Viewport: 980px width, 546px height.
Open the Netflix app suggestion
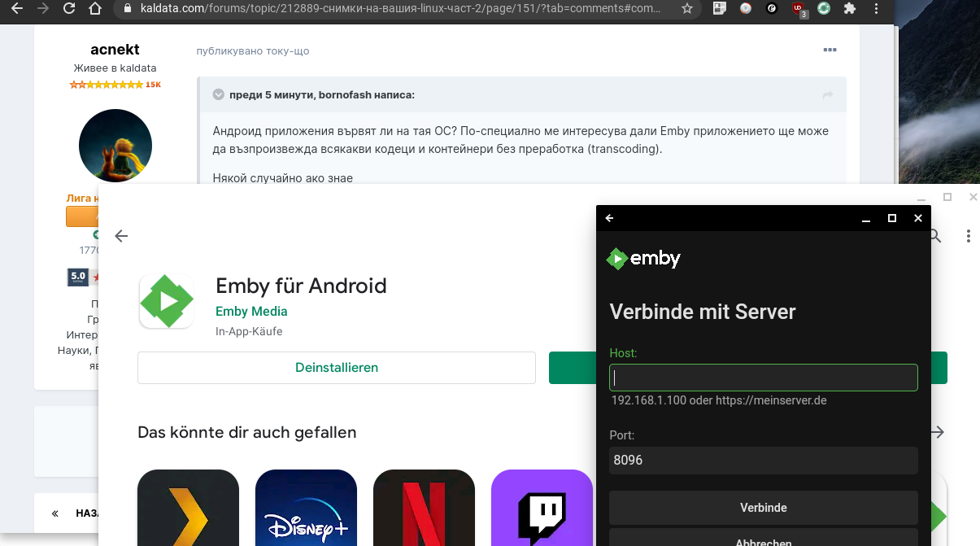tap(424, 508)
